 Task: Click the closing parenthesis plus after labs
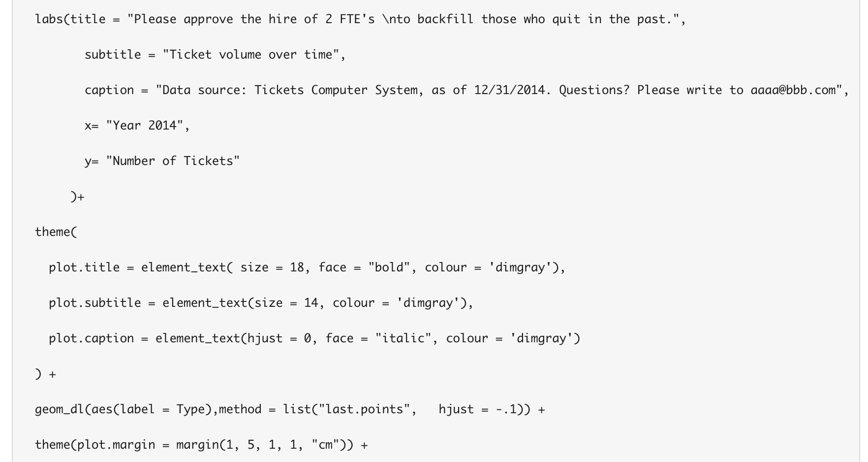pyautogui.click(x=77, y=197)
